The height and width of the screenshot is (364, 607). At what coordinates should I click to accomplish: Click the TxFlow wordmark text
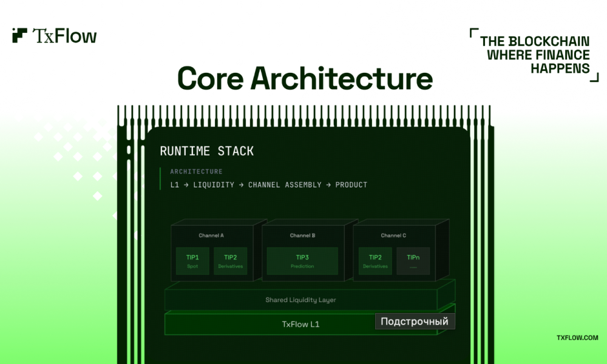pyautogui.click(x=65, y=36)
